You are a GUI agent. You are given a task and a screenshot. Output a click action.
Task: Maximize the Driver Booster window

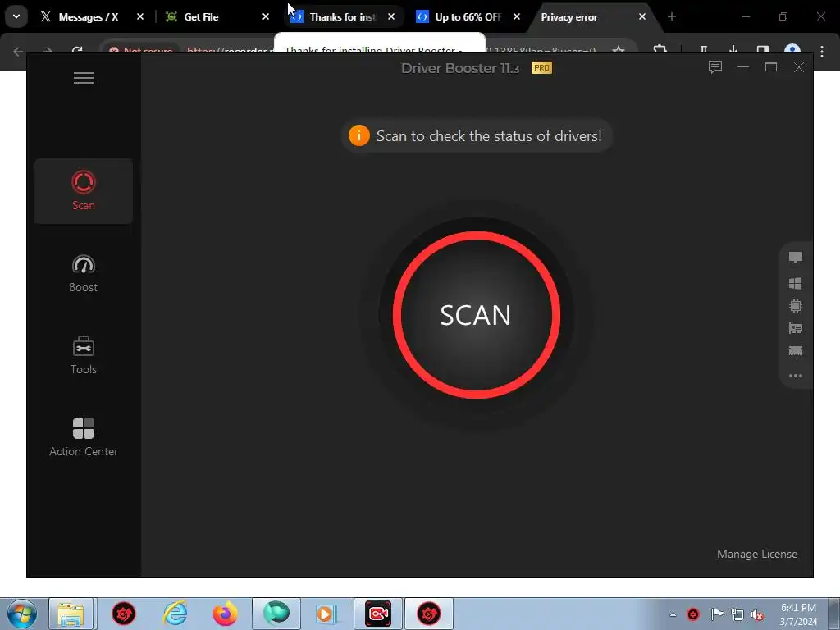tap(771, 67)
